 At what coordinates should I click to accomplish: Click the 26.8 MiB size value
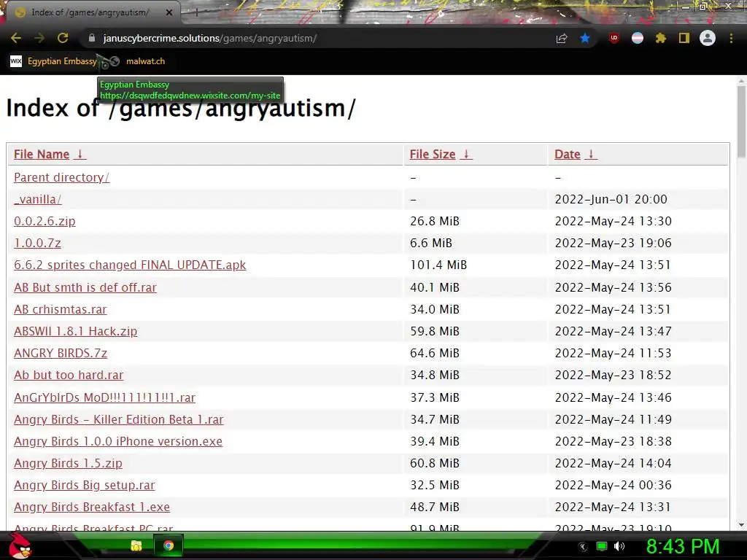tap(435, 221)
